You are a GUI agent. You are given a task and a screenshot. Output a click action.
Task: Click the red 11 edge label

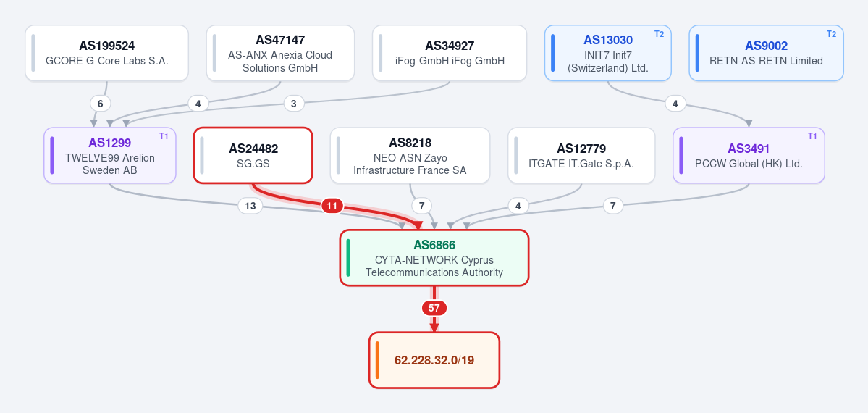pyautogui.click(x=332, y=206)
